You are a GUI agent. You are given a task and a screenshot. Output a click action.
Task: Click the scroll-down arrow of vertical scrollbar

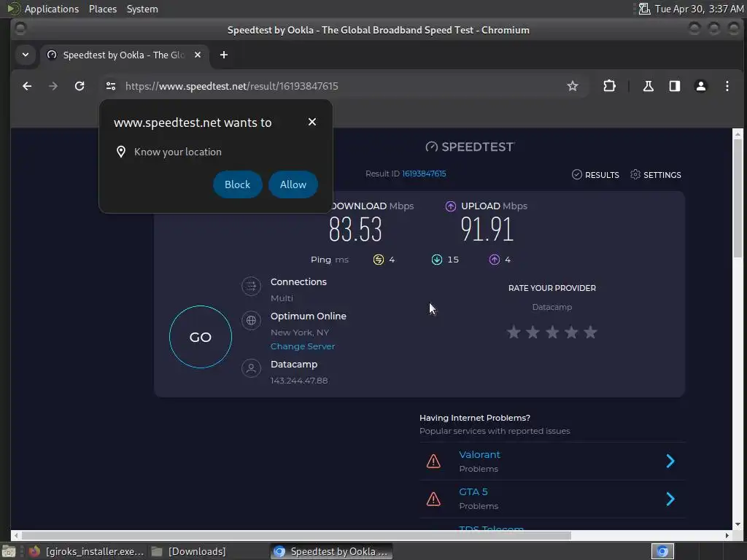point(738,524)
